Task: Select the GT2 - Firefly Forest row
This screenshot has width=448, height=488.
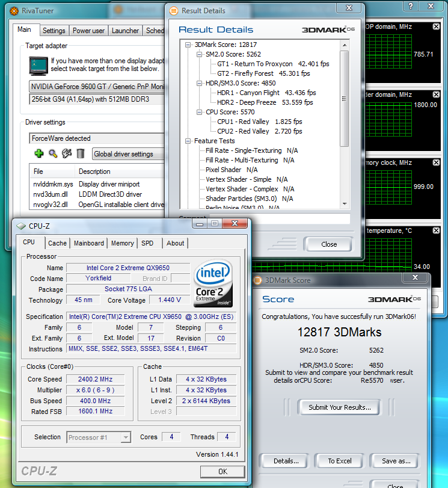Action: tap(263, 74)
